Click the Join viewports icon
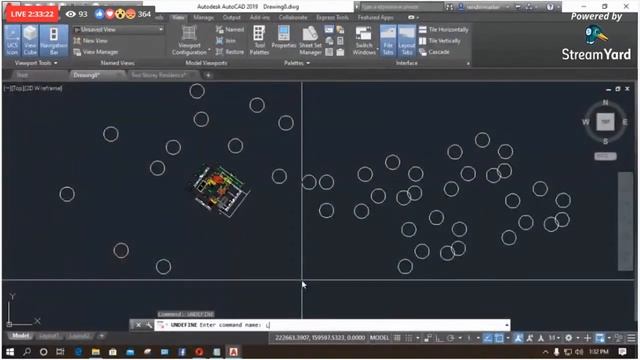Screen dimensions: 640x360 (x=226, y=40)
